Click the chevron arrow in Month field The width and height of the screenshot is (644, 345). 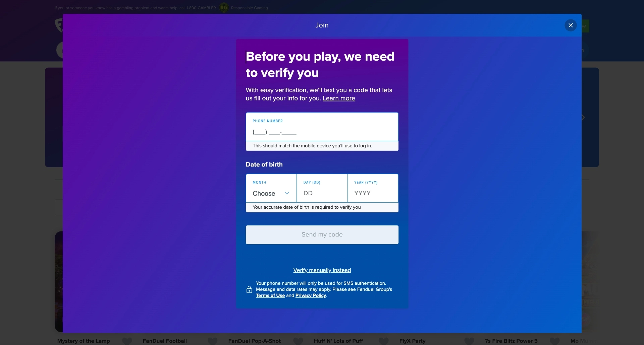click(x=287, y=193)
